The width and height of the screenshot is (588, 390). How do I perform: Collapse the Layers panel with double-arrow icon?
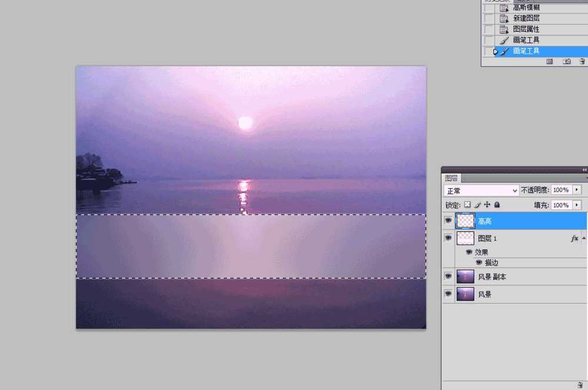click(x=584, y=170)
